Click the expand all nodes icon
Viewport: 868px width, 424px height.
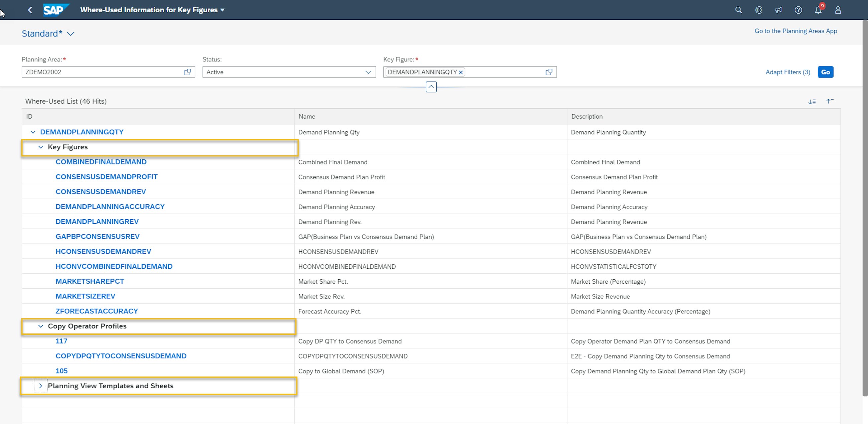click(x=812, y=102)
